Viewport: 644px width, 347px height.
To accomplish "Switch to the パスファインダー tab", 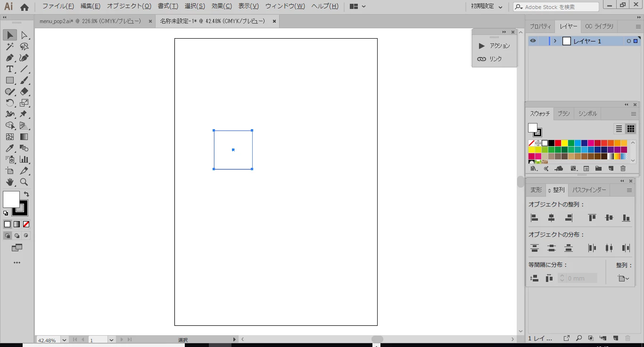I will click(x=589, y=190).
